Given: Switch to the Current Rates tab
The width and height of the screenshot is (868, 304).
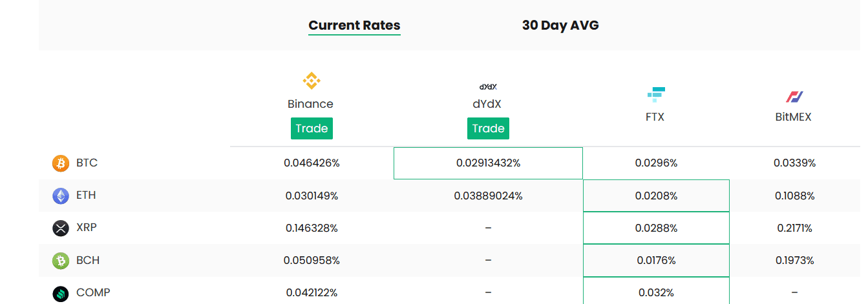Looking at the screenshot, I should (354, 26).
